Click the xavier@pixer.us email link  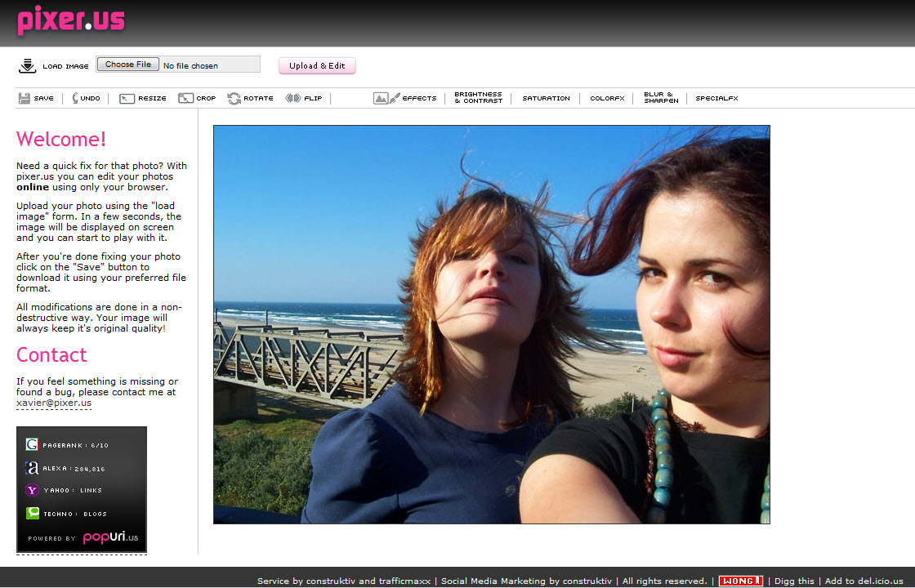54,403
